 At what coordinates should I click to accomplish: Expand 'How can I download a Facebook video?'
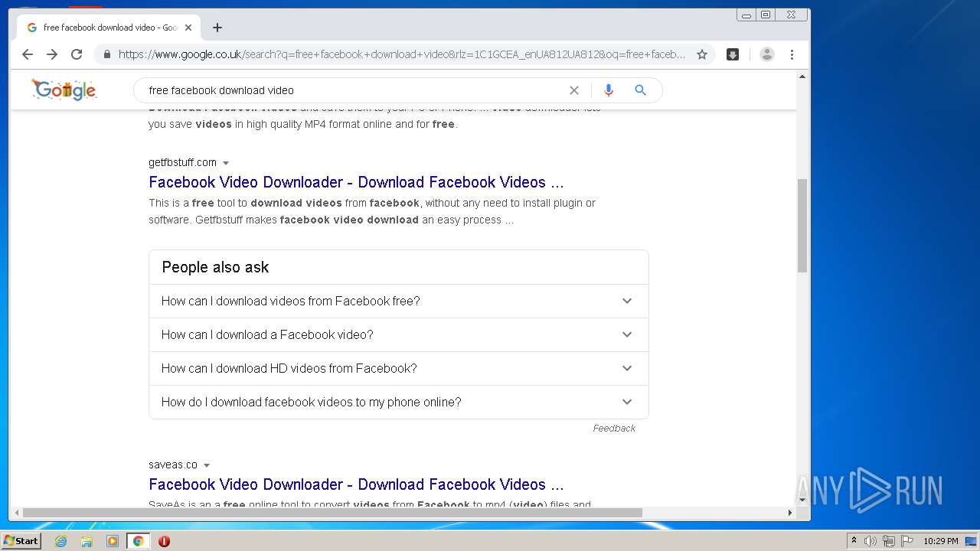pos(399,334)
